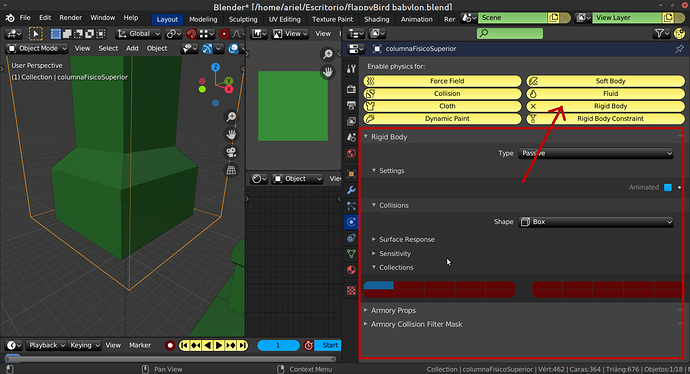Collapse the Rigid Body panel
This screenshot has width=690, height=374.
[365, 137]
